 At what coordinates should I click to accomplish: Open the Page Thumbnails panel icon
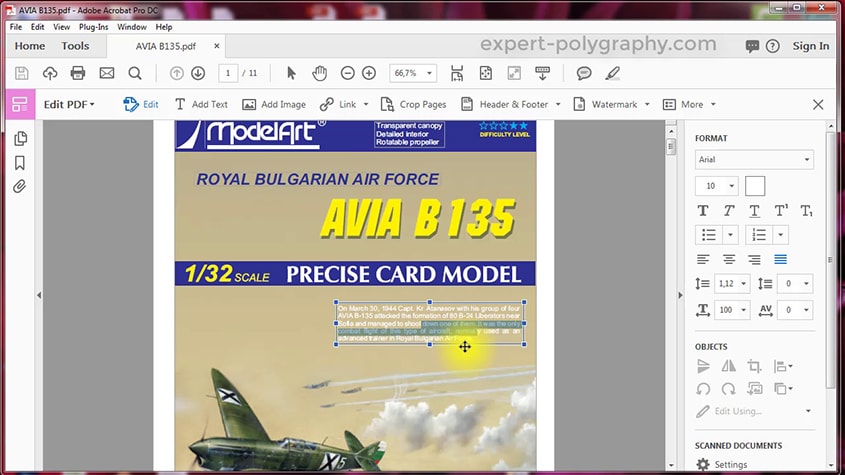20,139
